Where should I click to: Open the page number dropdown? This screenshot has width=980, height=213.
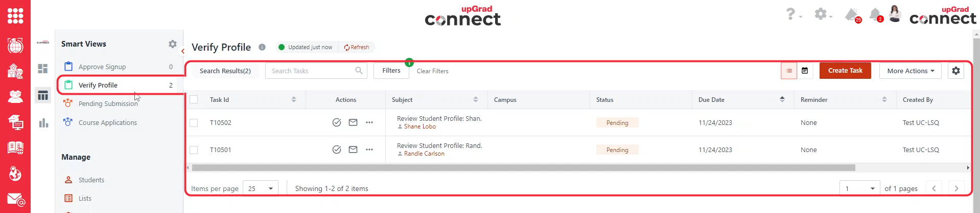(859, 188)
